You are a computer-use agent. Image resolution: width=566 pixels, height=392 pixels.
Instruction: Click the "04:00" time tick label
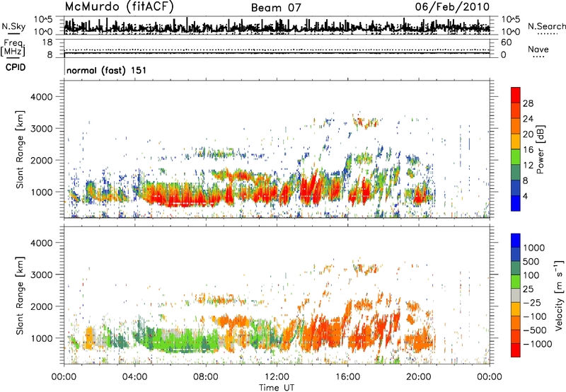[134, 377]
